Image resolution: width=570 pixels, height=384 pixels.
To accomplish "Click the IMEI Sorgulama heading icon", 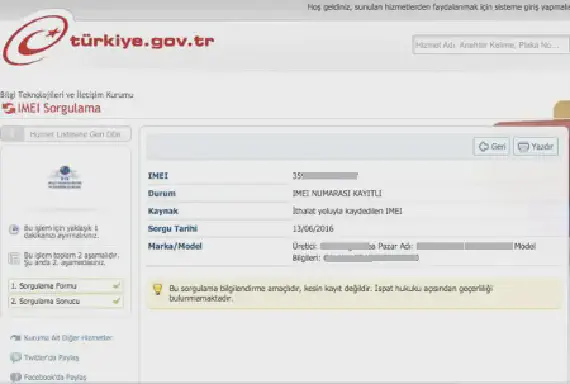I will point(8,108).
